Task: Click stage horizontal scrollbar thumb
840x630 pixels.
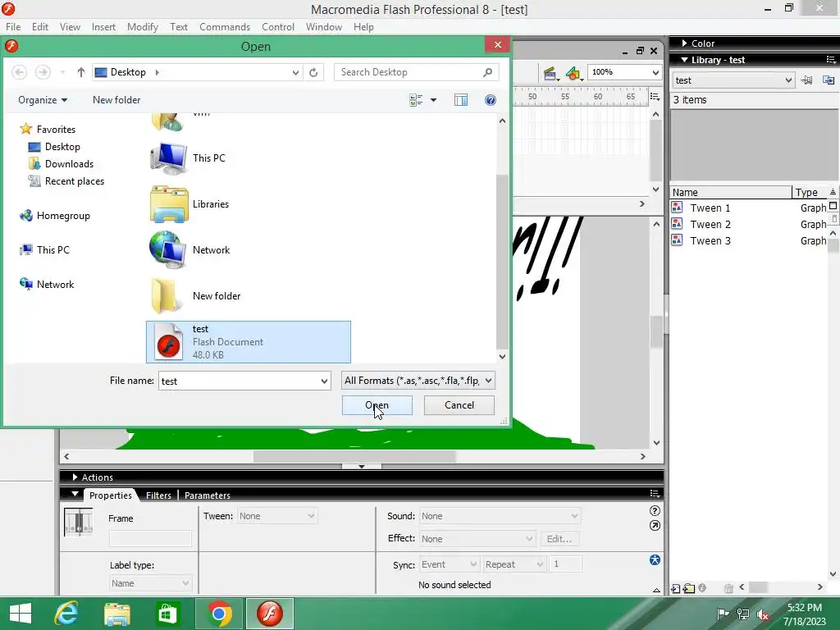Action: pos(354,456)
